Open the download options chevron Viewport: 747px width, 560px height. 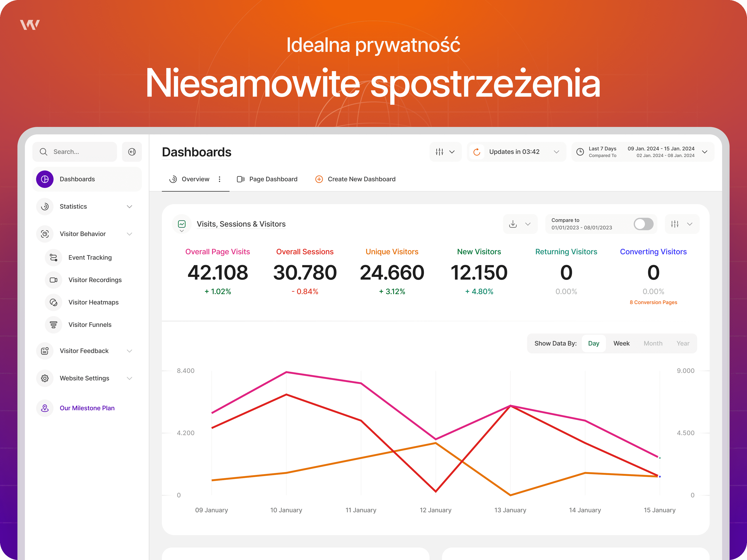[528, 224]
